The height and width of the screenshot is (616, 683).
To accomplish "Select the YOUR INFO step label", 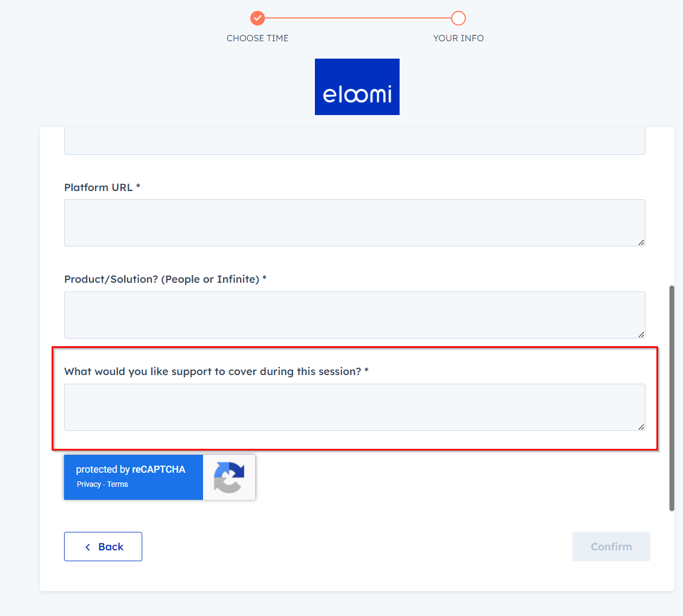I will pos(458,38).
